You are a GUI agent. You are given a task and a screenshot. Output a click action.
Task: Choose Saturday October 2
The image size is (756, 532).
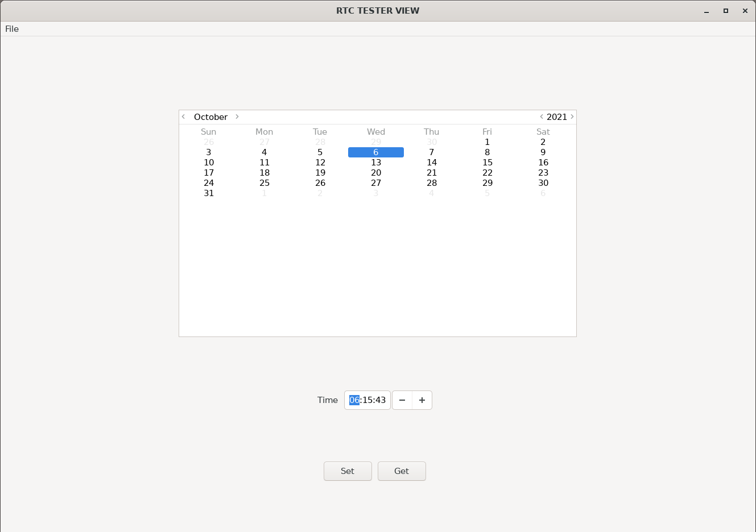(x=543, y=142)
